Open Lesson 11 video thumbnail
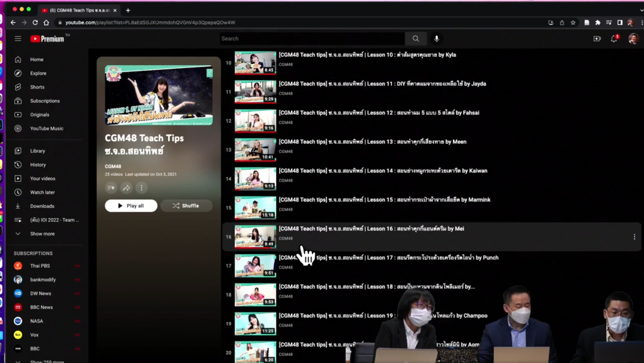The image size is (644, 363). 255,92
